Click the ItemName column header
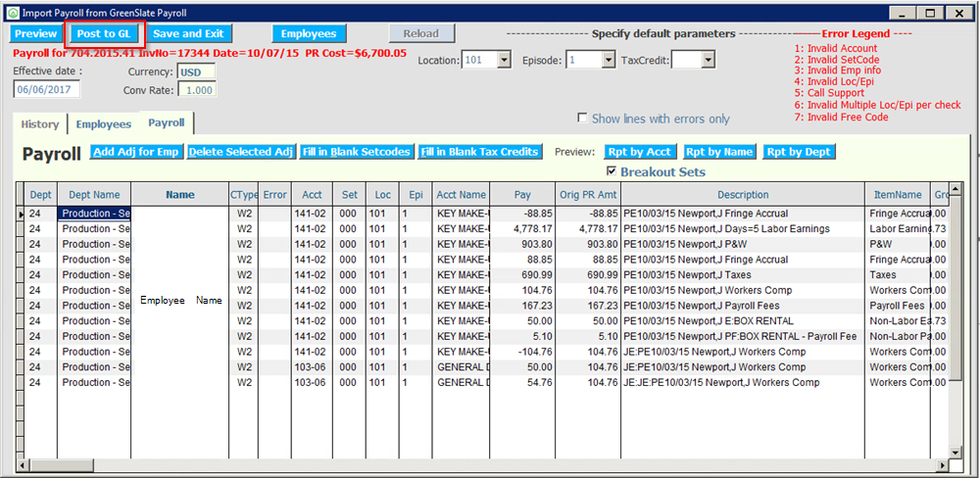The height and width of the screenshot is (478, 980). coord(898,195)
